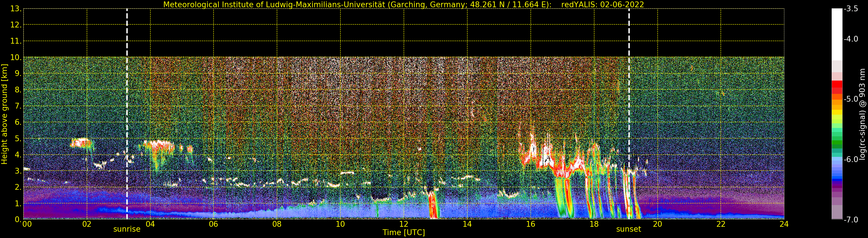The width and height of the screenshot is (868, 238).
Task: Click the x-axis tick label '20'
Action: [657, 224]
